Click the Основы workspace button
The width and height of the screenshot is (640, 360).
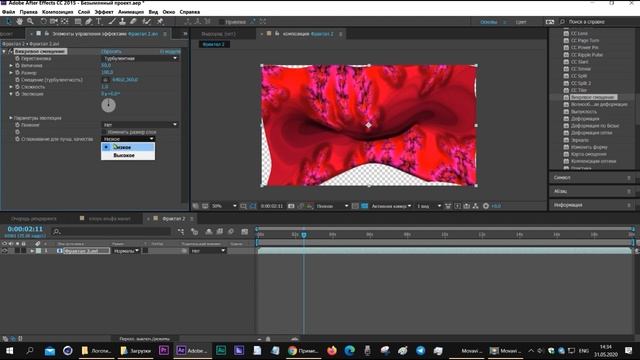coord(489,22)
